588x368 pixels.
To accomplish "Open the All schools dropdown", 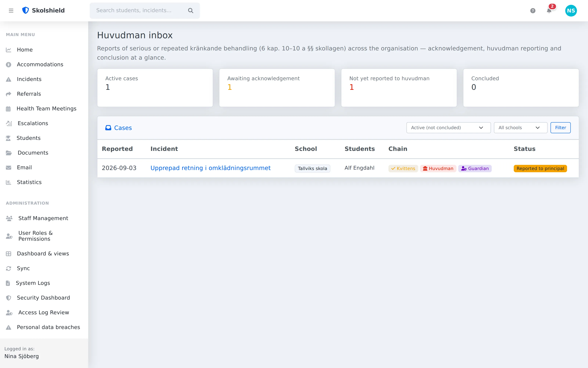I will 520,128.
